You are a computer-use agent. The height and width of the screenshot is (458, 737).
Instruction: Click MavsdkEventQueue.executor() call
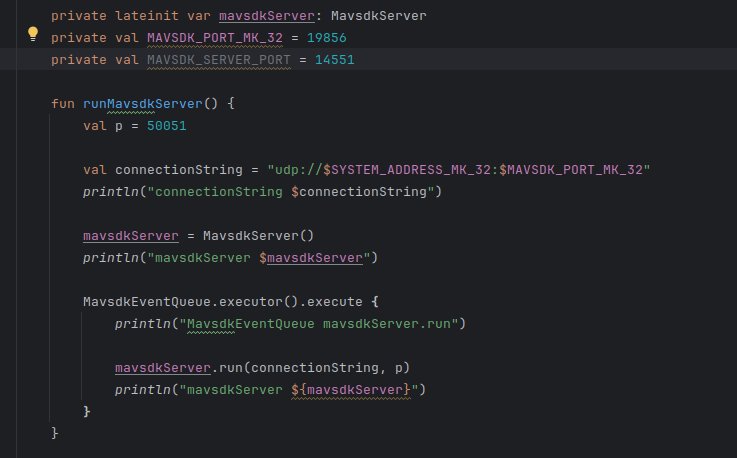(190, 301)
